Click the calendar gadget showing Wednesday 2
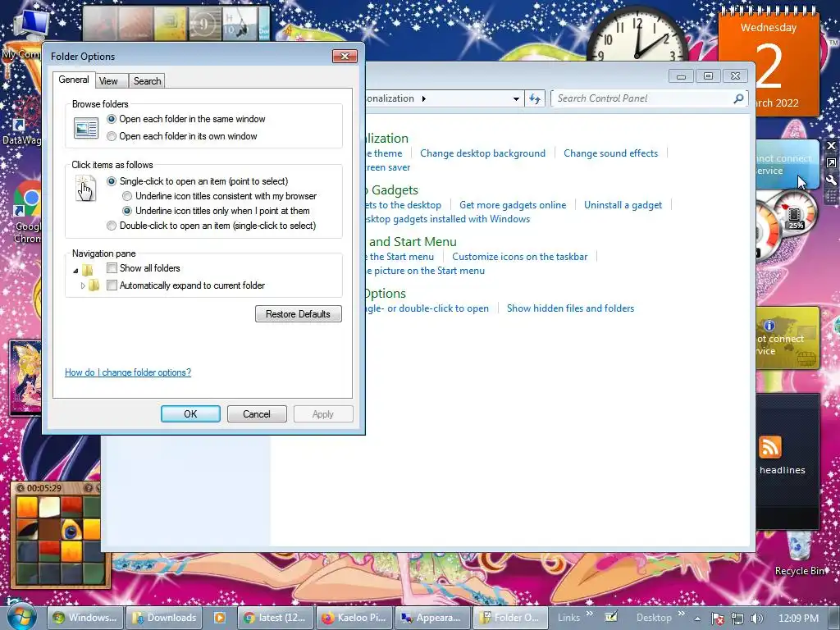This screenshot has width=840, height=630. 769,63
